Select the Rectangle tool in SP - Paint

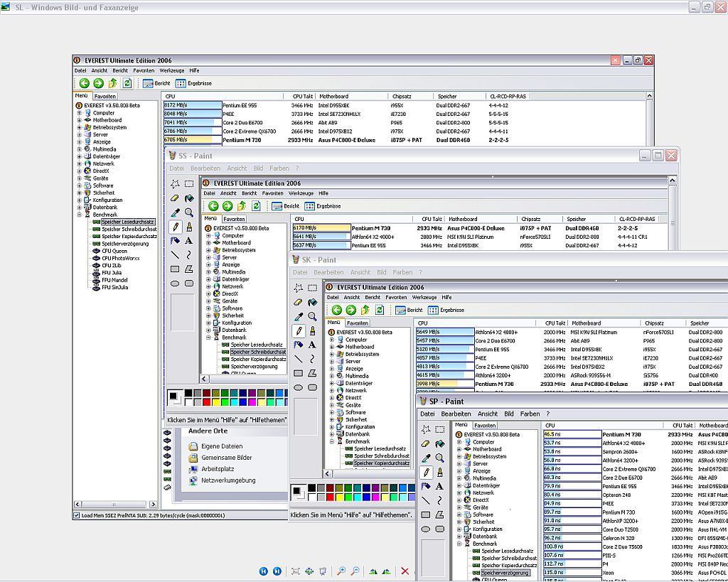click(x=425, y=514)
